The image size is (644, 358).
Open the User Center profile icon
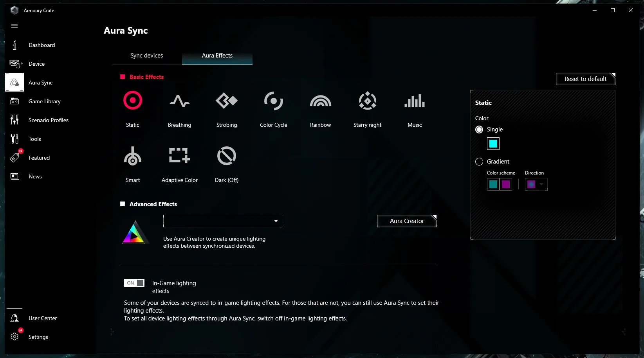(x=14, y=318)
